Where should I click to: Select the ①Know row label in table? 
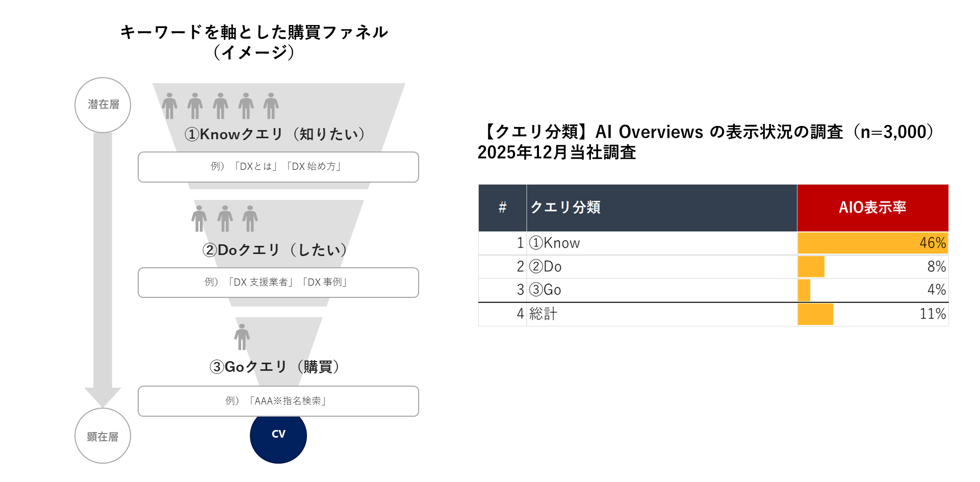pos(555,243)
